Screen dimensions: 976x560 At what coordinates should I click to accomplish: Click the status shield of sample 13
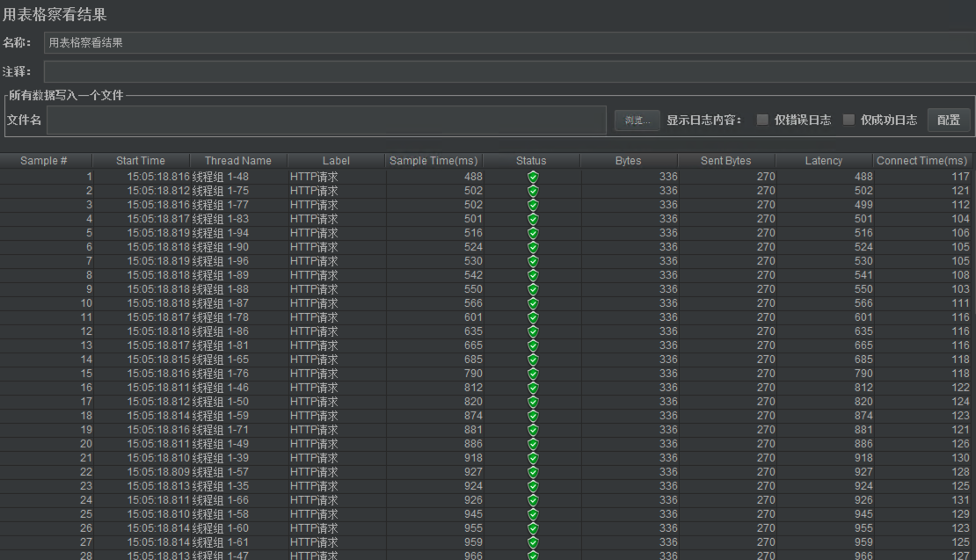pyautogui.click(x=532, y=345)
